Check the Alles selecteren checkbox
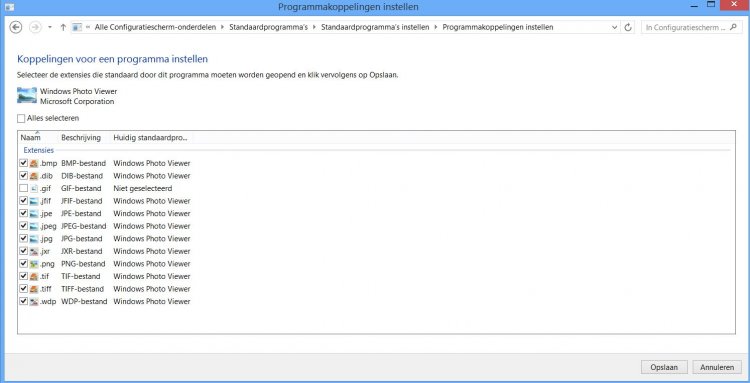Screen dimensions: 750x383 coord(21,118)
